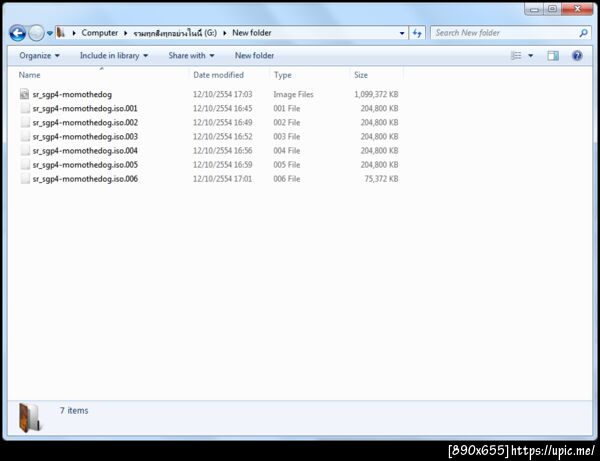This screenshot has height=461, width=600.
Task: Open the recent locations dropdown arrow
Action: (50, 34)
